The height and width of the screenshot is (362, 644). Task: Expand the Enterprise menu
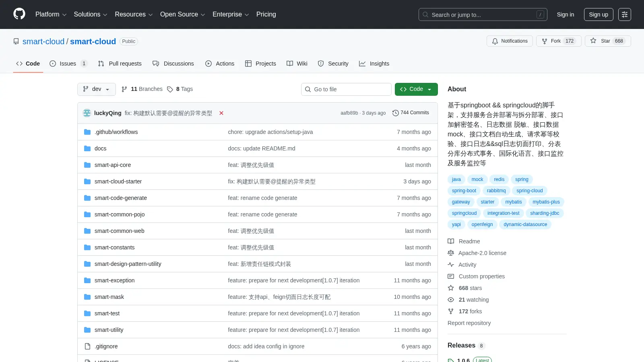(x=231, y=14)
